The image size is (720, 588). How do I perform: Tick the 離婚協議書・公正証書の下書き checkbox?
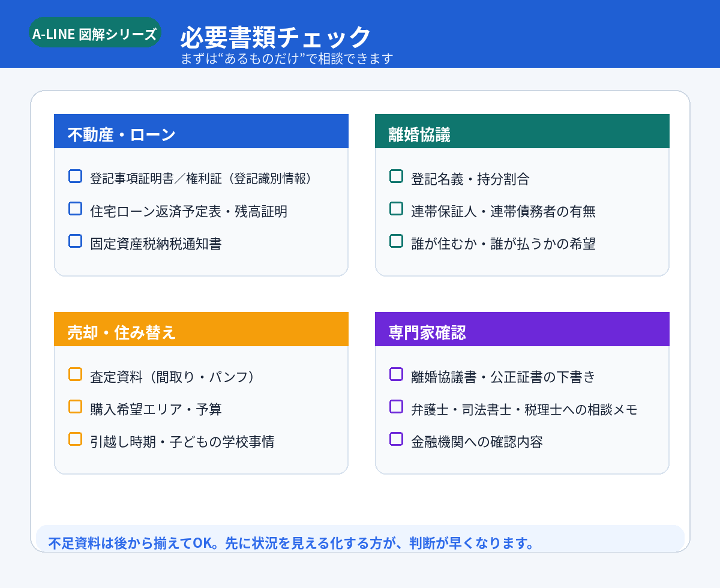tap(396, 374)
